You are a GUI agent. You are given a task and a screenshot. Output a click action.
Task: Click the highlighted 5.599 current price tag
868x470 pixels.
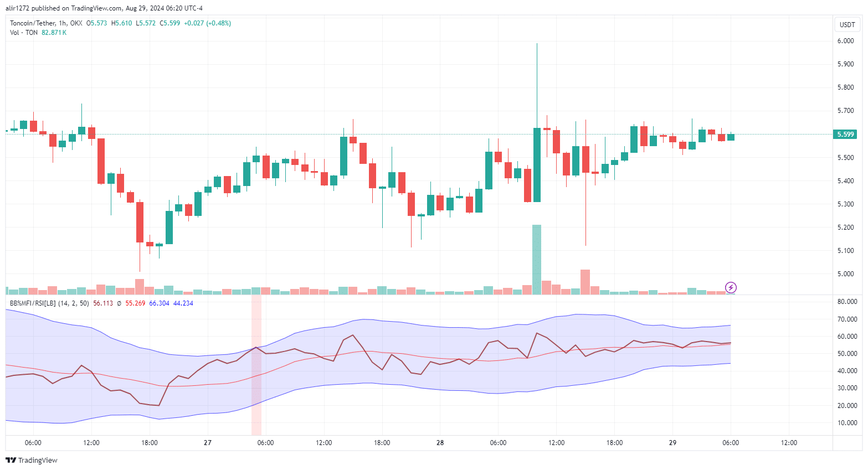[x=845, y=135]
